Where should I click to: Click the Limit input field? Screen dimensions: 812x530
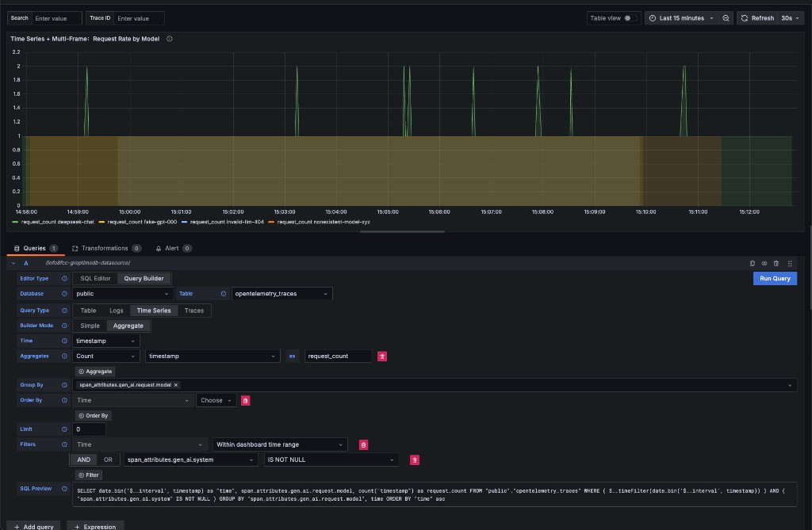click(x=89, y=429)
